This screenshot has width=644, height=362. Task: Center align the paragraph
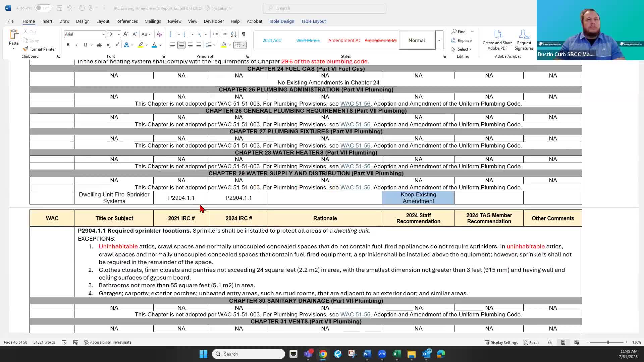tap(181, 45)
